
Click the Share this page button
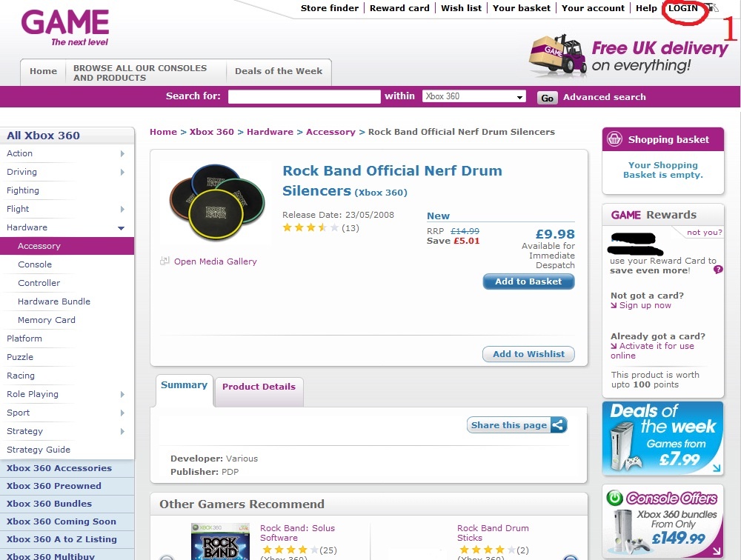(x=517, y=425)
